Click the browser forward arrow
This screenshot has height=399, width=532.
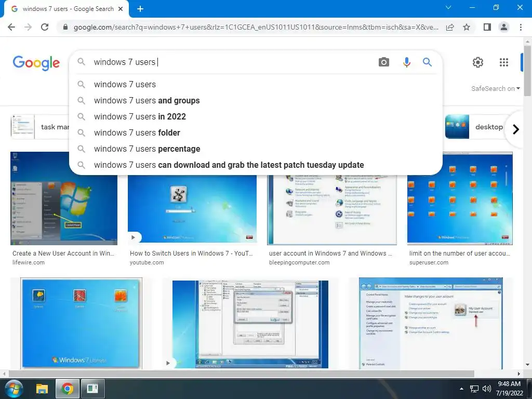pyautogui.click(x=28, y=27)
